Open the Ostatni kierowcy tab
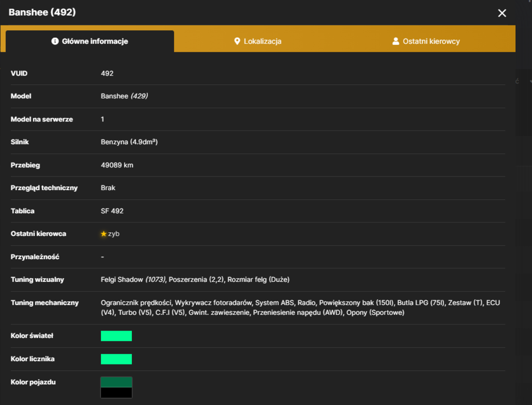 [426, 42]
